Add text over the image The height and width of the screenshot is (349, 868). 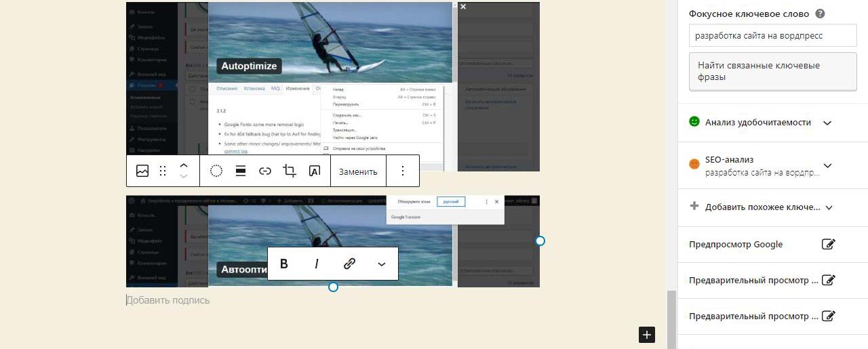314,171
